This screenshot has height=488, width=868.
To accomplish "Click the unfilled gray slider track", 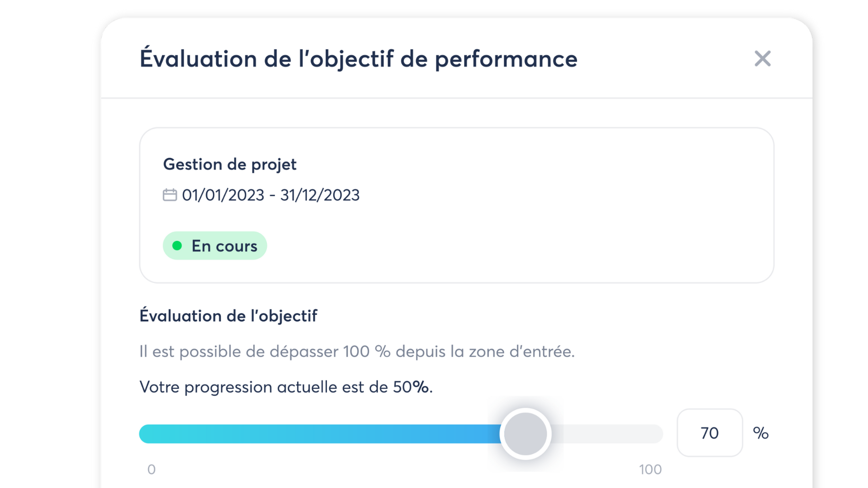I will (x=606, y=434).
